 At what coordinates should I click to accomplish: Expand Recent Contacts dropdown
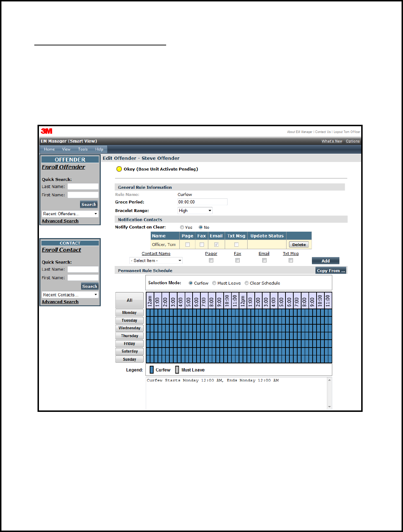pyautogui.click(x=70, y=295)
